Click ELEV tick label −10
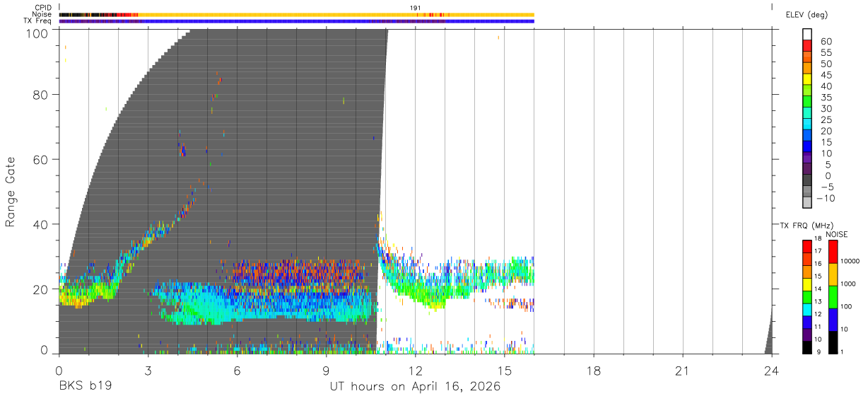This screenshot has width=868, height=401. click(826, 198)
